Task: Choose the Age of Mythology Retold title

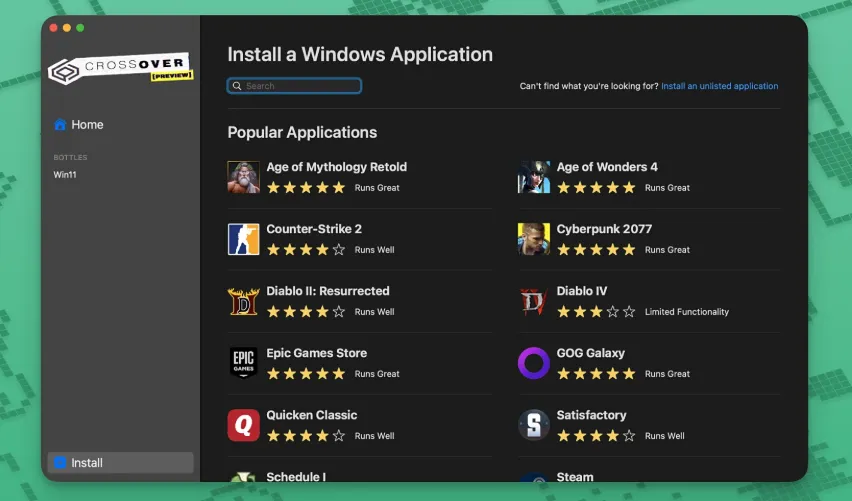Action: (x=336, y=167)
